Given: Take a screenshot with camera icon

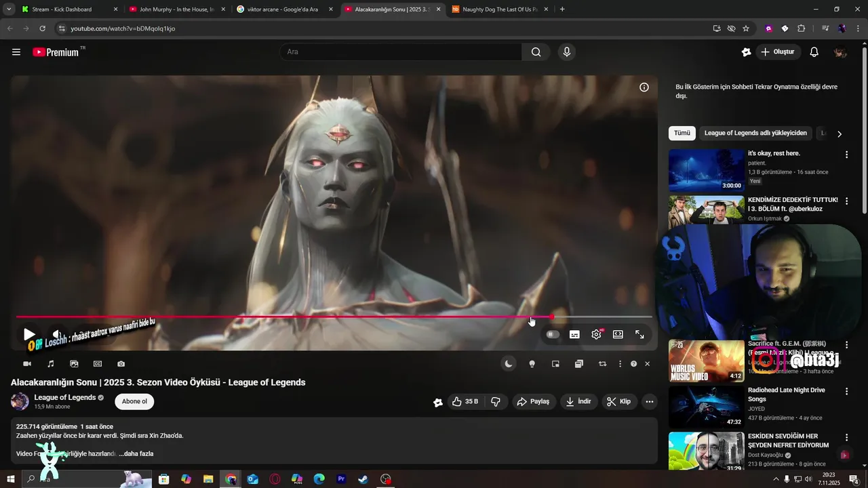Looking at the screenshot, I should tap(121, 364).
